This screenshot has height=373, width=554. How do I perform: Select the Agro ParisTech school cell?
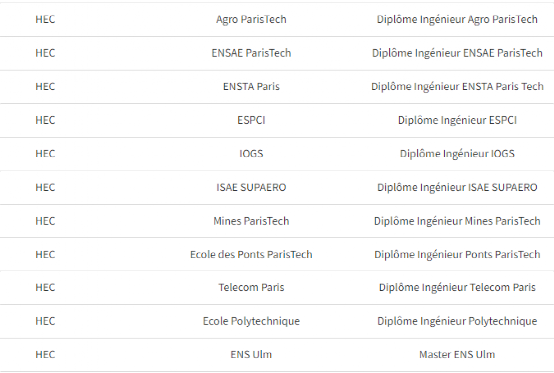[x=251, y=19]
